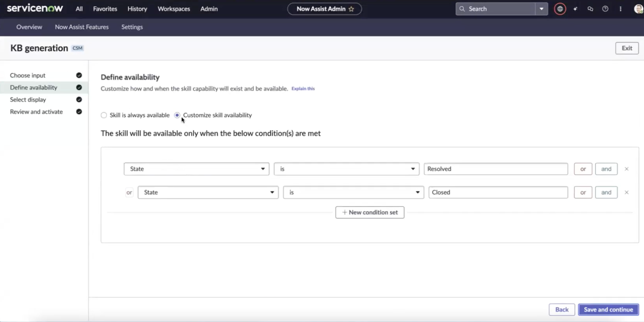The image size is (644, 322).
Task: Click the Exit button
Action: (627, 48)
